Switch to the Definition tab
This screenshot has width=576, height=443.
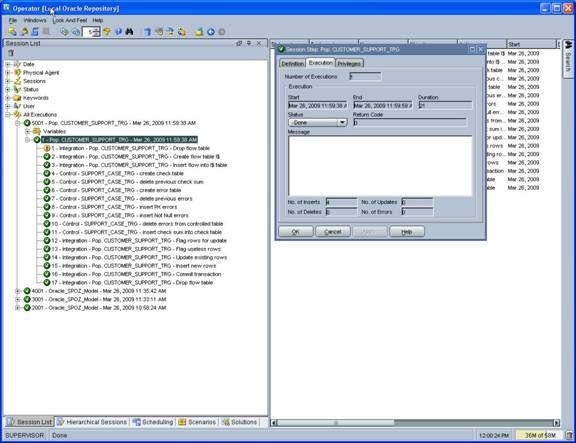(292, 64)
